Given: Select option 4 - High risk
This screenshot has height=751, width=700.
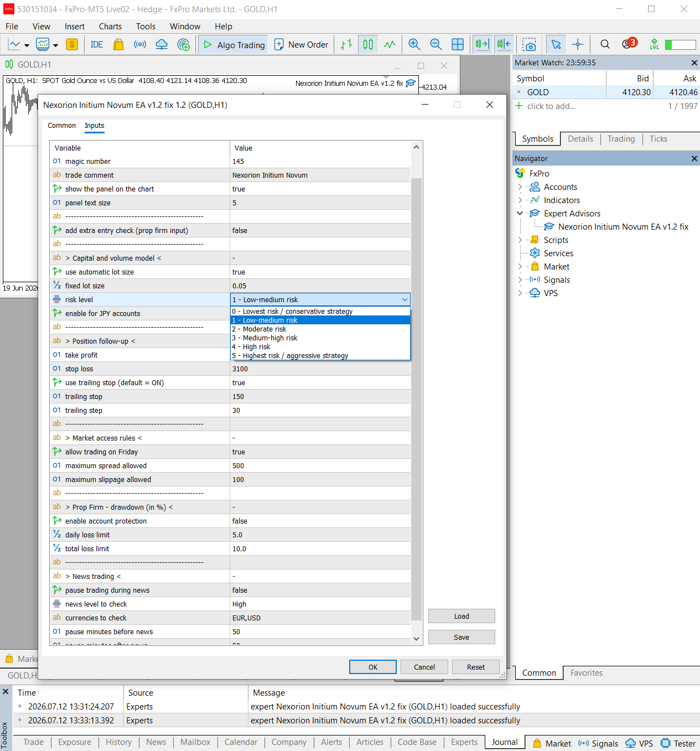Looking at the screenshot, I should pyautogui.click(x=320, y=346).
